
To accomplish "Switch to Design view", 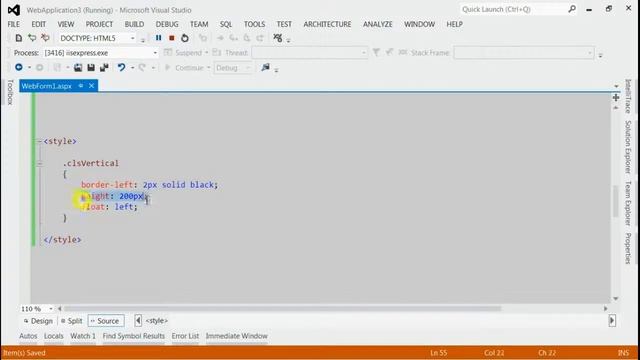I will point(38,321).
